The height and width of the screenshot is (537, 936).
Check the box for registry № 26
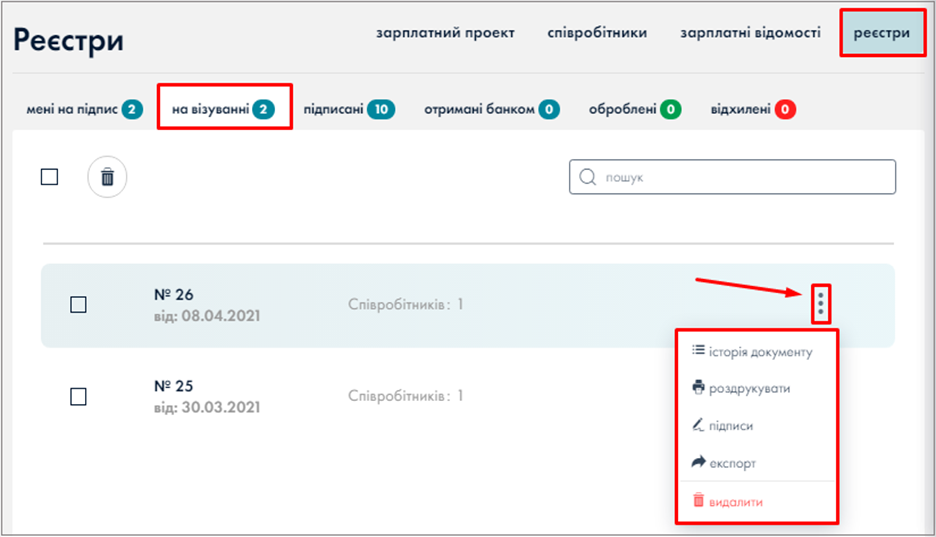tap(78, 305)
